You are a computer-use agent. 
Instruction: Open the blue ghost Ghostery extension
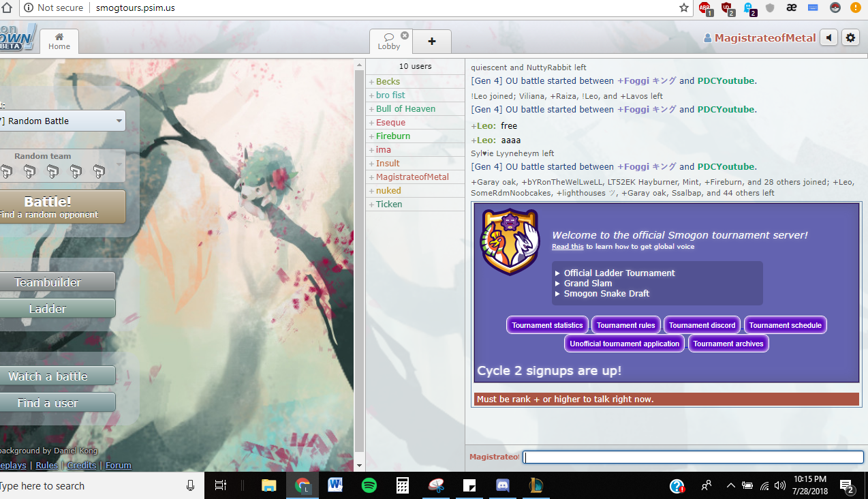pos(749,8)
